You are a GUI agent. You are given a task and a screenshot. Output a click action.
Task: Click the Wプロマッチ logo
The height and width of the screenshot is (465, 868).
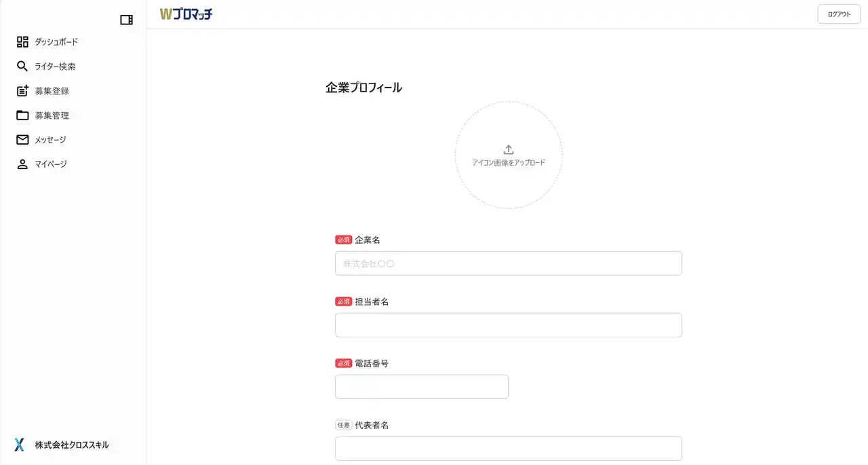[x=186, y=14]
